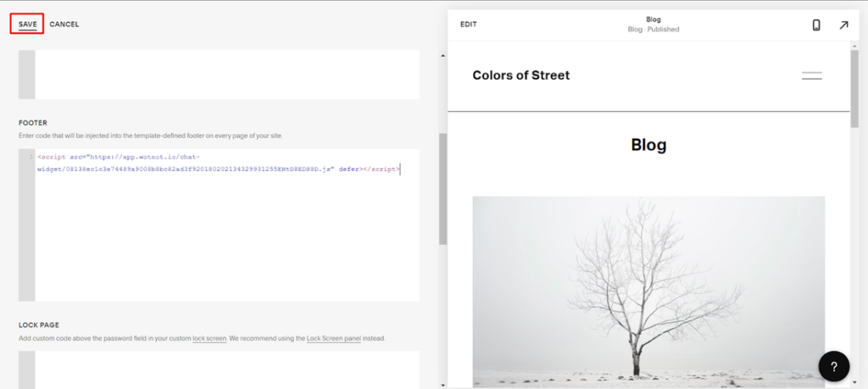The height and width of the screenshot is (389, 868).
Task: Click CANCEL to discard code changes
Action: point(64,24)
